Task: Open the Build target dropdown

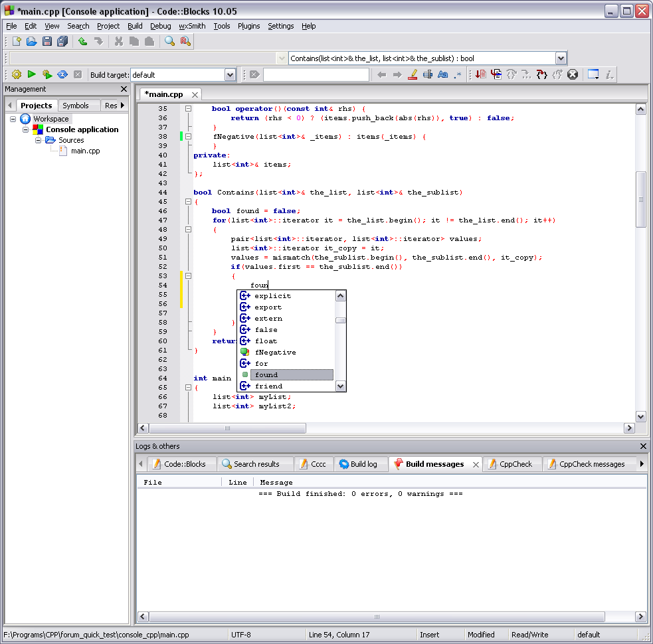Action: click(x=230, y=75)
